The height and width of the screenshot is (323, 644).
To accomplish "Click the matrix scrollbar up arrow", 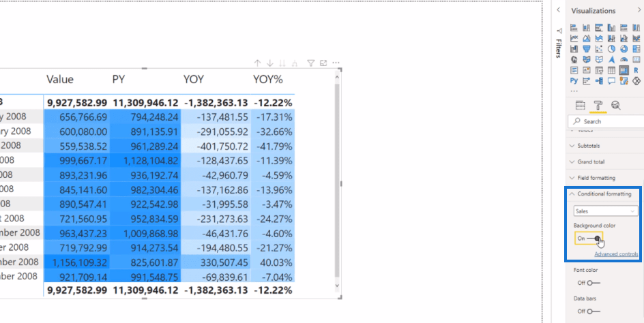I will 337,77.
